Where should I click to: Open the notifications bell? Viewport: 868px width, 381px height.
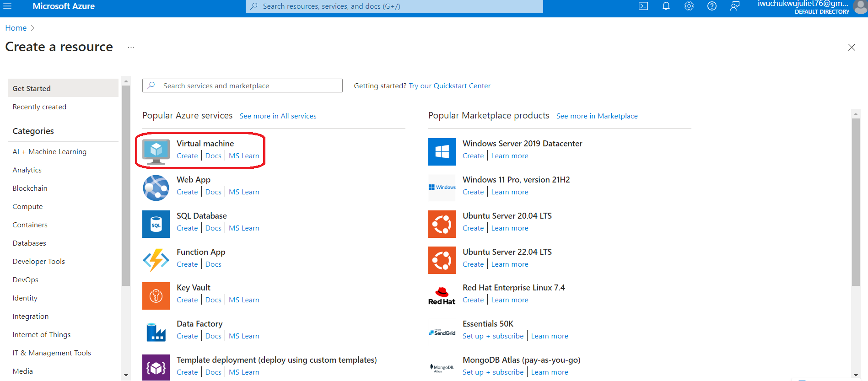666,6
